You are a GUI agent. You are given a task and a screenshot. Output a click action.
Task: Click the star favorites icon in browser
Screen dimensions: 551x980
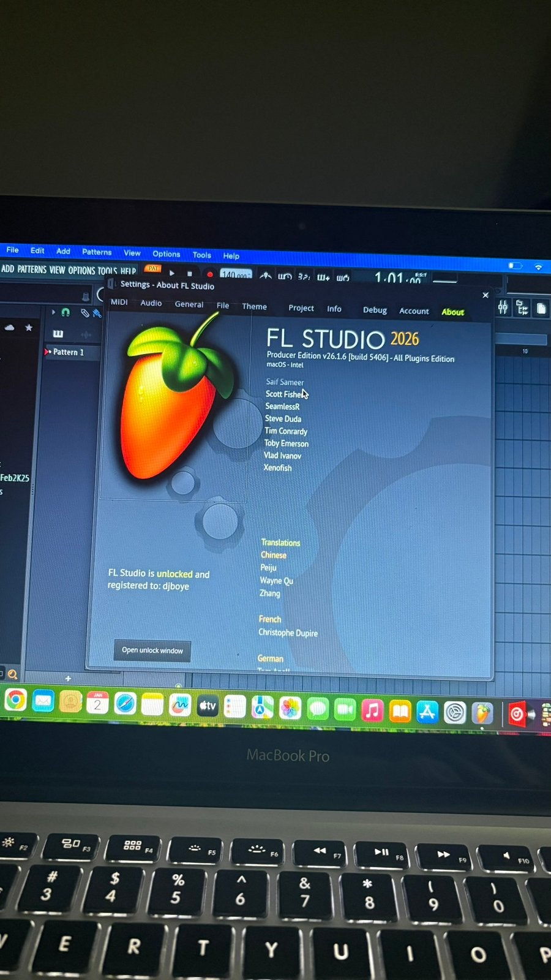(29, 328)
